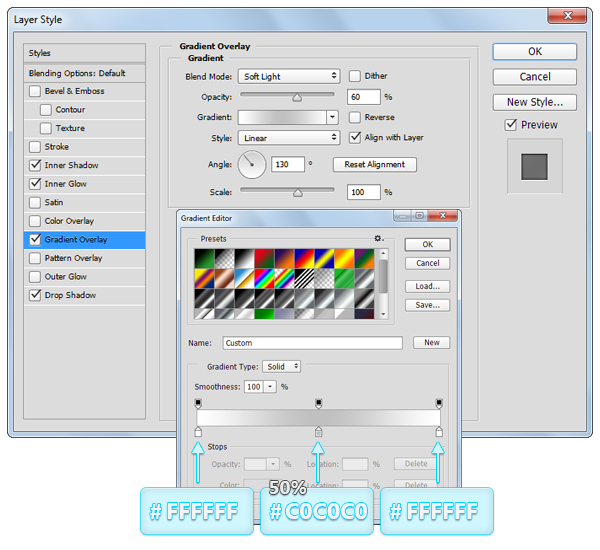Choose the rainbow spectrum gradient preset

coord(264,277)
